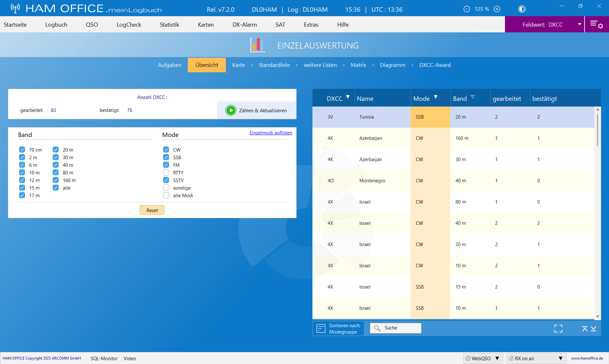
Task: Jump to bottom of list icon
Action: click(593, 329)
